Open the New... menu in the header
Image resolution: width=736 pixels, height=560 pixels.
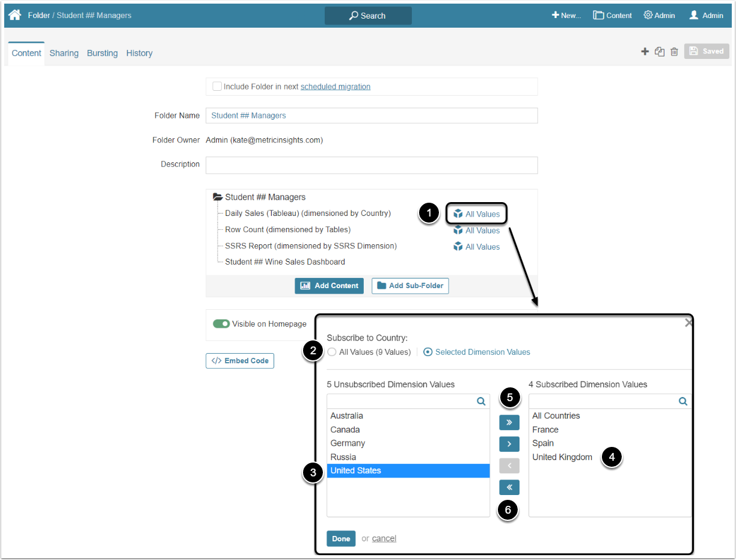click(566, 16)
